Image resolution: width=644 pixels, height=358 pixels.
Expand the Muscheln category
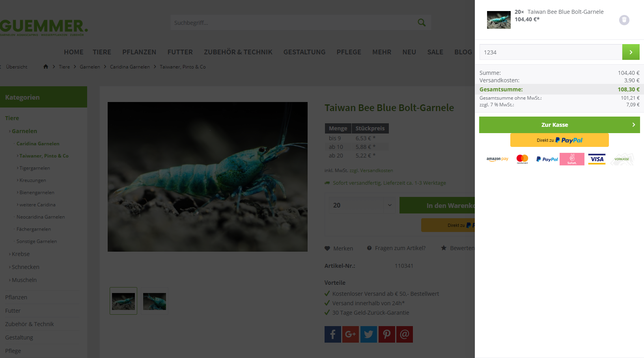coord(24,280)
